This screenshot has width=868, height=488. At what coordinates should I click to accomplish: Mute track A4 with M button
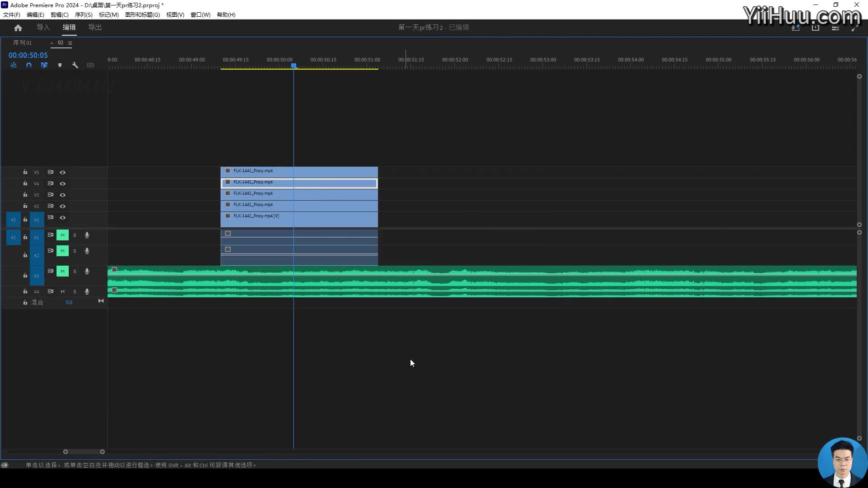[62, 291]
